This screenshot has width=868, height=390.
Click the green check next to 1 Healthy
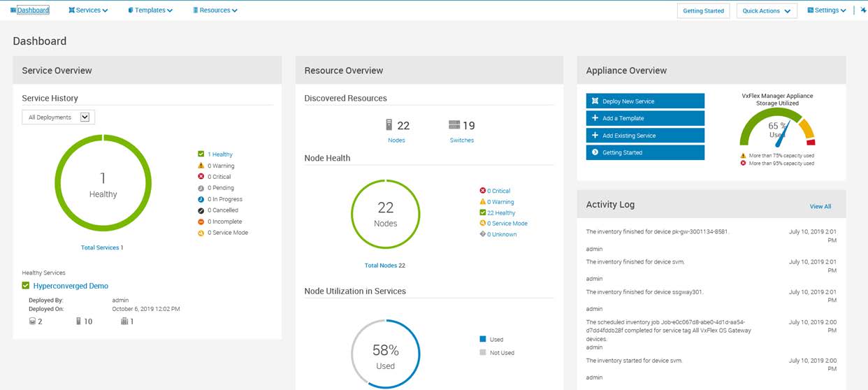click(201, 154)
